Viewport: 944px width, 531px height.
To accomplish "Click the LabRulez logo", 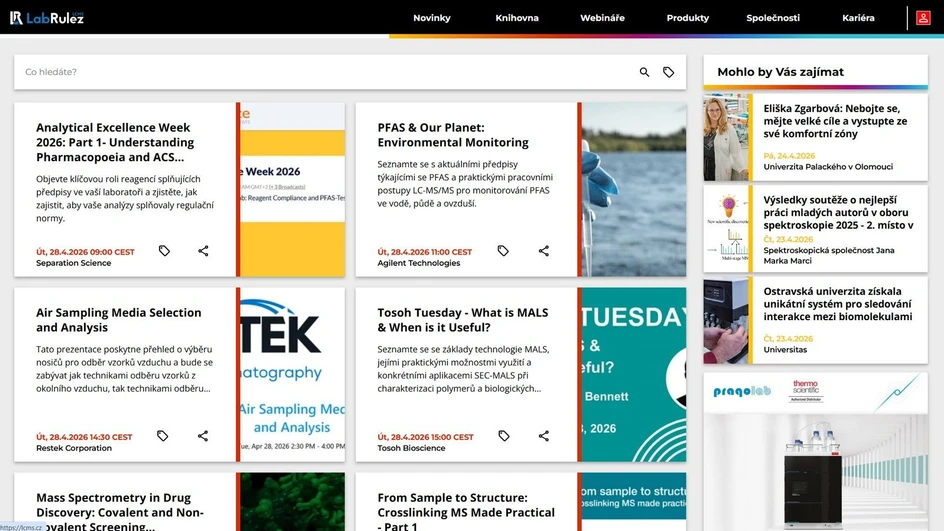I will pyautogui.click(x=47, y=18).
